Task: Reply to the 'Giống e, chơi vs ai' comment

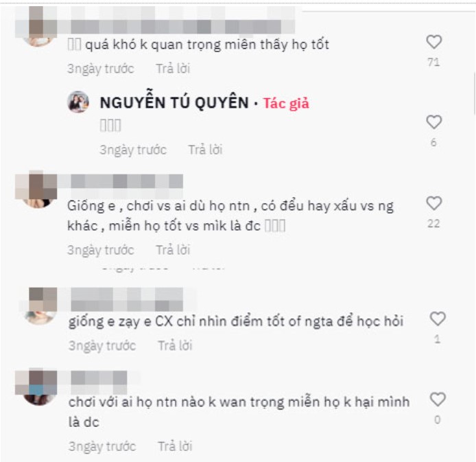Action: coord(173,250)
